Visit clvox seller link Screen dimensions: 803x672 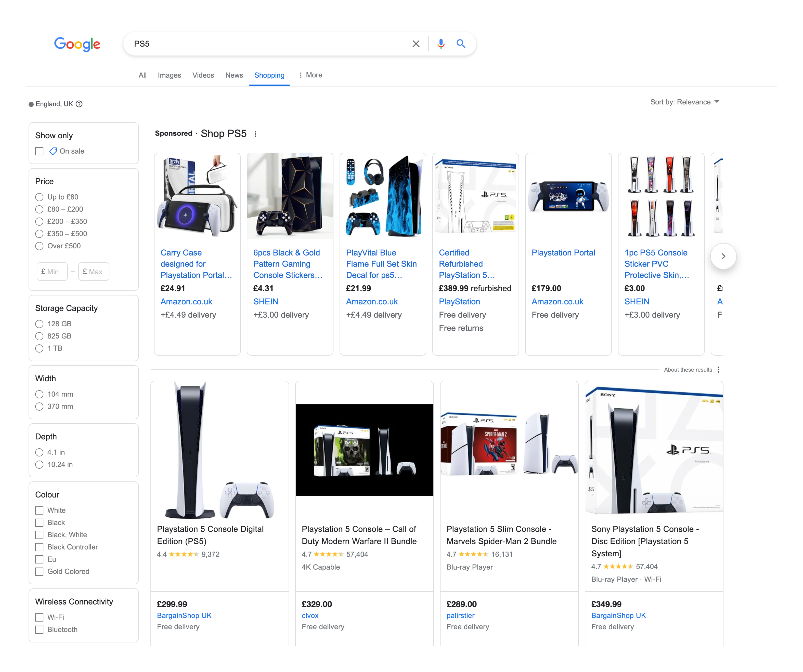pos(310,615)
